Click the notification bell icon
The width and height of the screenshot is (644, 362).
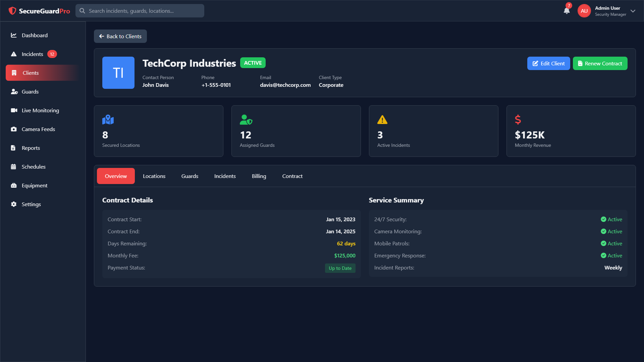pyautogui.click(x=567, y=11)
